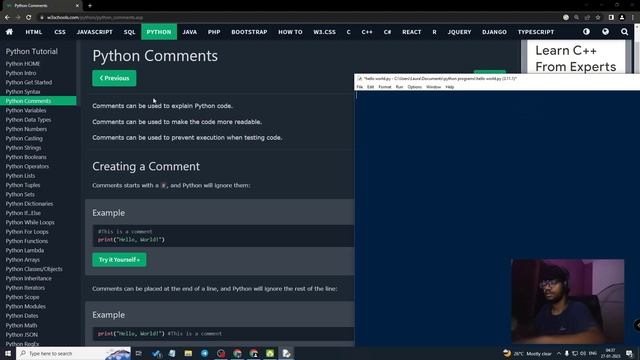Click the taskbar search box

click(x=73, y=353)
